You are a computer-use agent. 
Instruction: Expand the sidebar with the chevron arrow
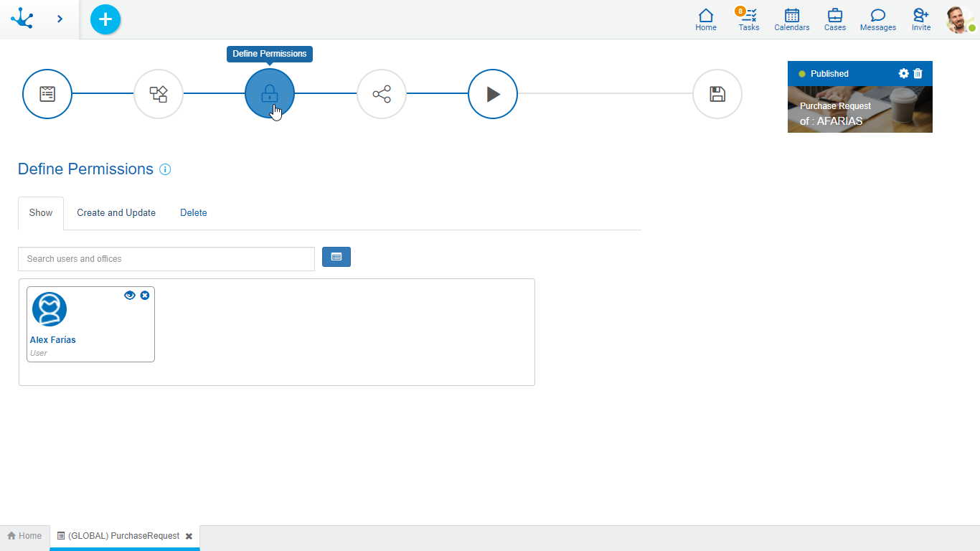click(x=60, y=19)
